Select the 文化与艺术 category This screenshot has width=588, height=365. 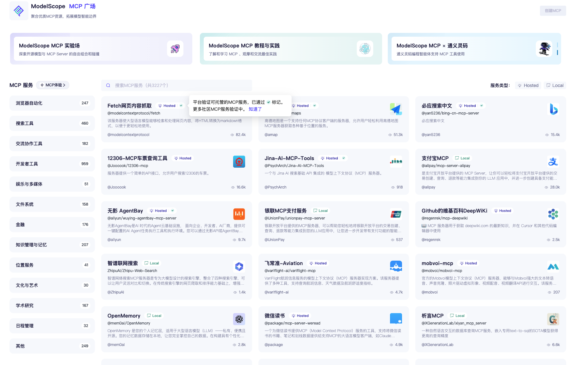click(52, 285)
